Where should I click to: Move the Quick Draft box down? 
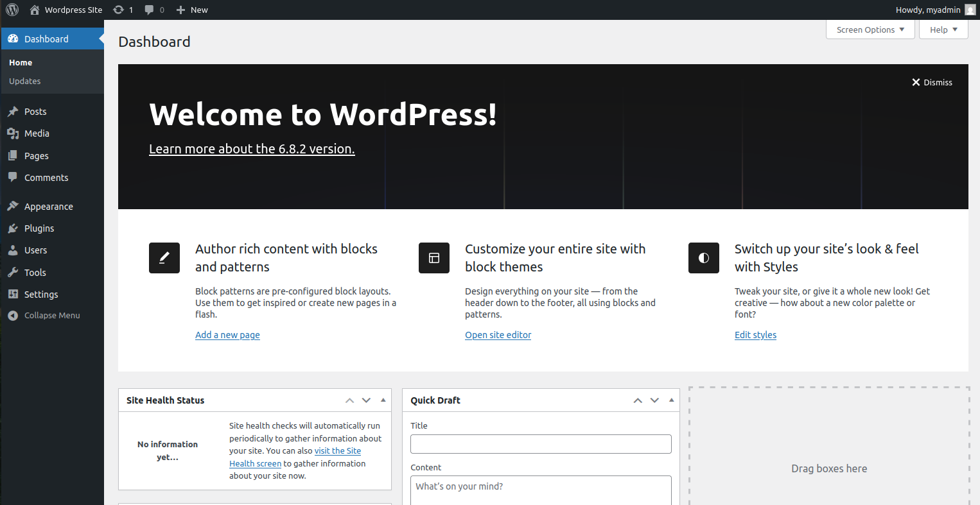click(x=654, y=400)
